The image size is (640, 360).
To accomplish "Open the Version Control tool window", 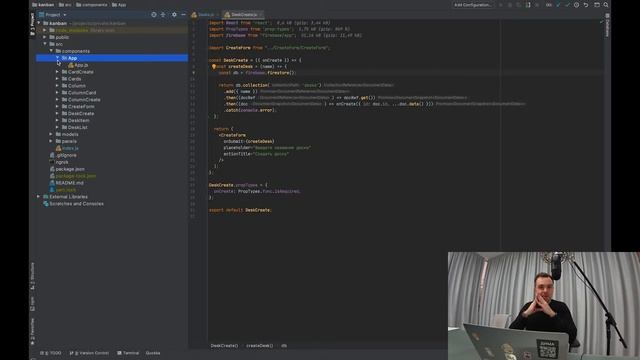I will [x=89, y=353].
